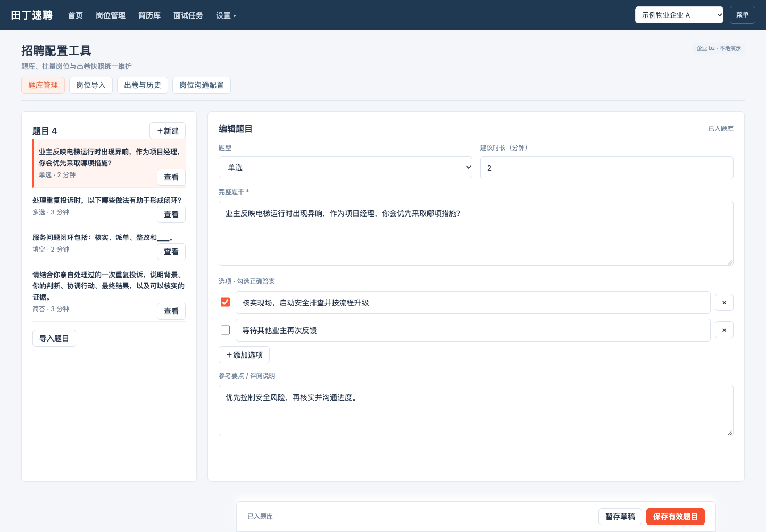Image resolution: width=766 pixels, height=532 pixels.
Task: Select the question starting 业主反映电梯运行时出现异响 in the list
Action: (x=110, y=157)
